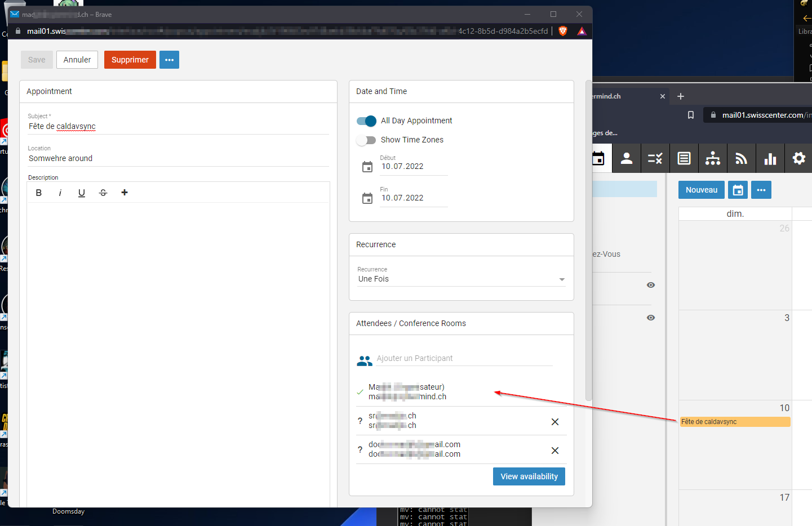Open the Contacts icon in top navigation
The width and height of the screenshot is (812, 526).
pyautogui.click(x=627, y=159)
